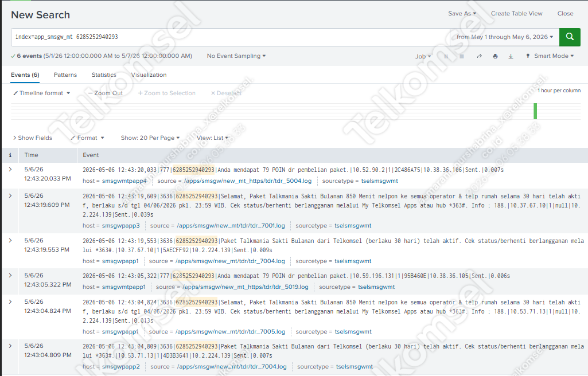The image size is (588, 376).
Task: Click Zoom Out on timeline
Action: click(x=106, y=93)
